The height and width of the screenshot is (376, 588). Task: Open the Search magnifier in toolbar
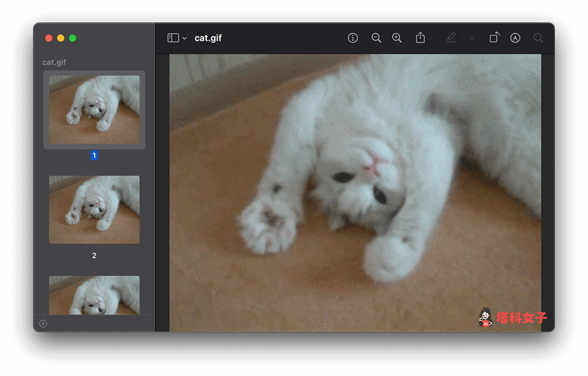tap(538, 38)
